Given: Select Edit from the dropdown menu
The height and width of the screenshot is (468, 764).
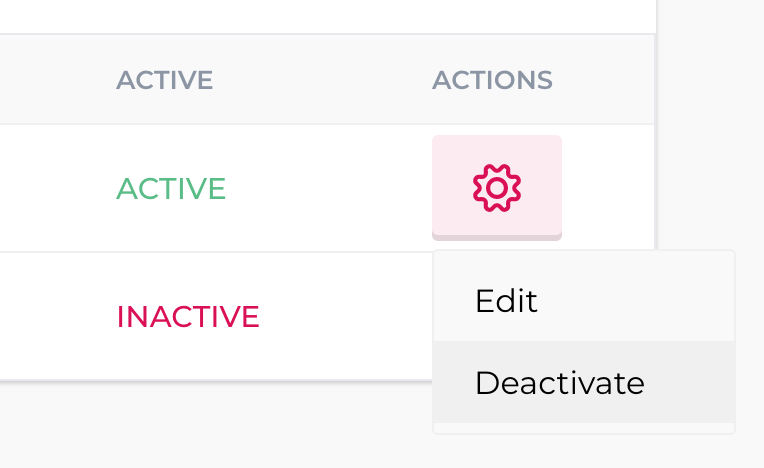Looking at the screenshot, I should click(x=584, y=300).
